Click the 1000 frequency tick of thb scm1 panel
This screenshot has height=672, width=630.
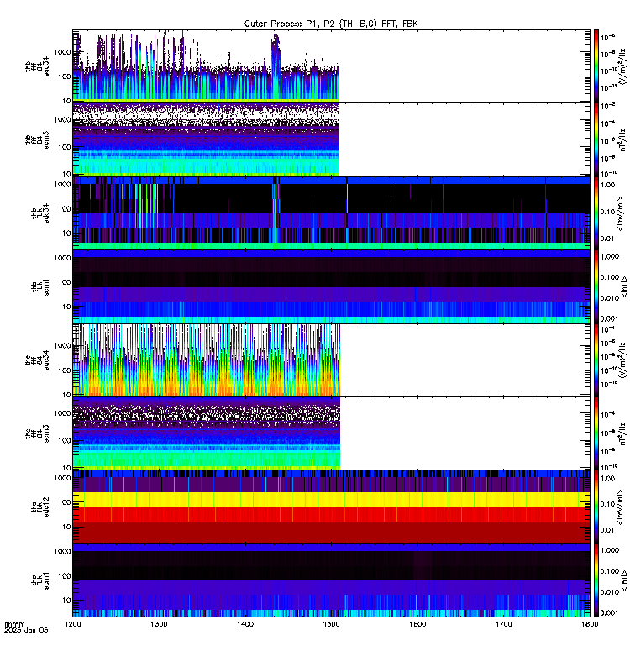[62, 258]
